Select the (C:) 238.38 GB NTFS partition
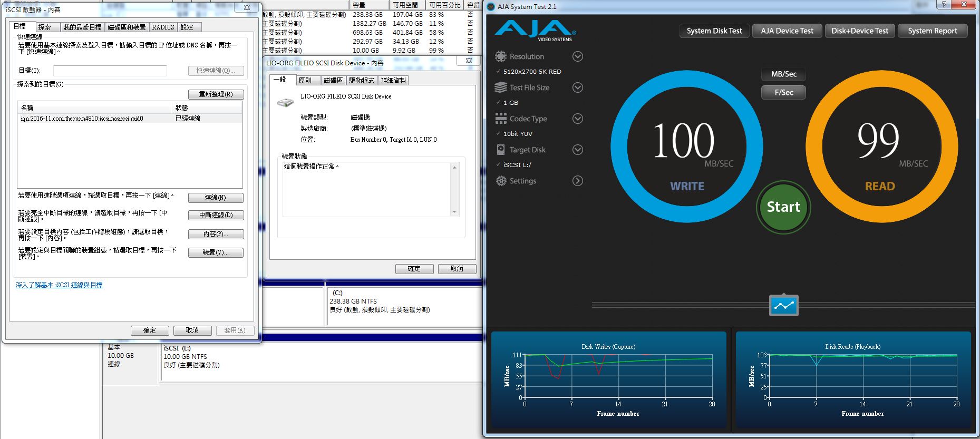This screenshot has height=439, width=980. pyautogui.click(x=404, y=307)
